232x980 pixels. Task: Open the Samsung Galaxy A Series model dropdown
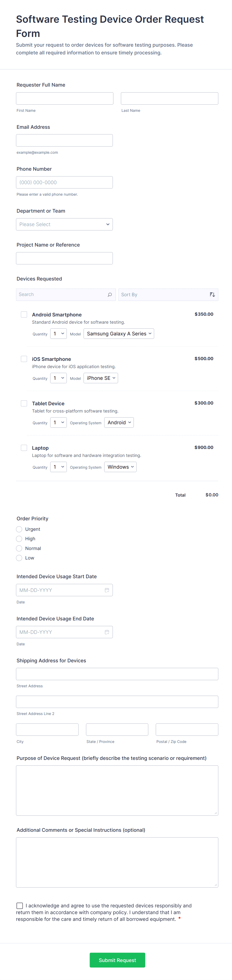[119, 333]
